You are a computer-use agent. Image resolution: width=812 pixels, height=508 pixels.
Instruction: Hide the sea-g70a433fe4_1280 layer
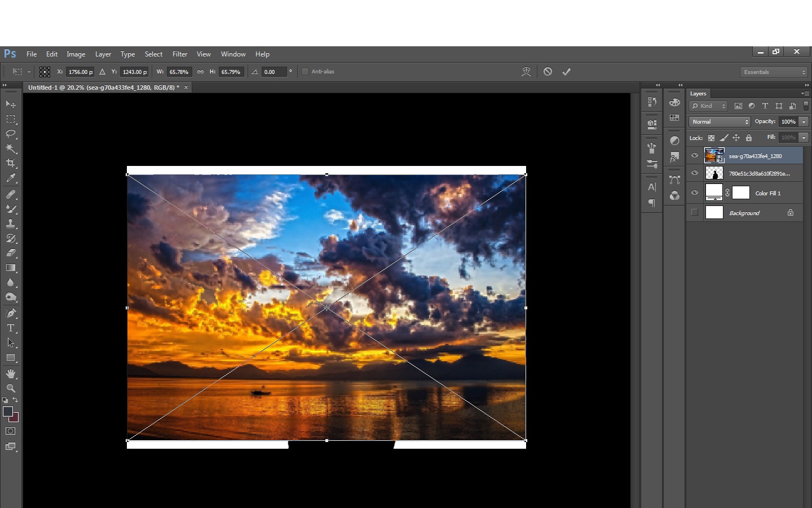695,156
